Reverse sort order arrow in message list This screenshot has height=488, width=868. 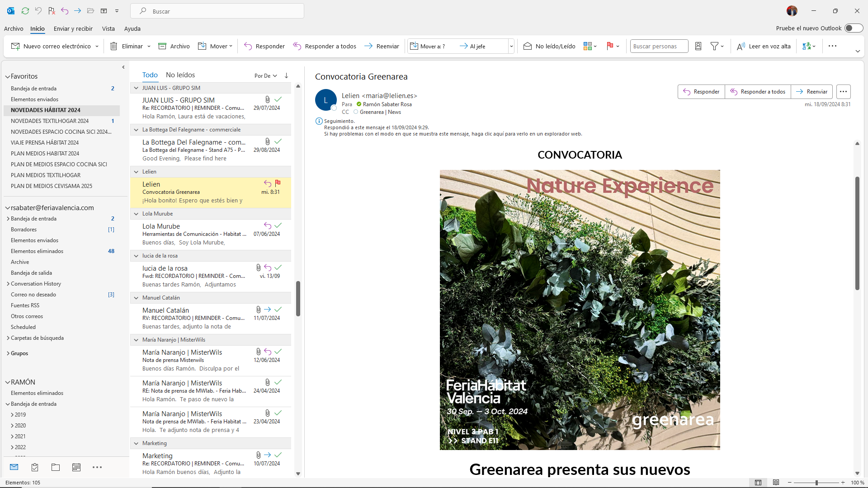click(x=286, y=75)
